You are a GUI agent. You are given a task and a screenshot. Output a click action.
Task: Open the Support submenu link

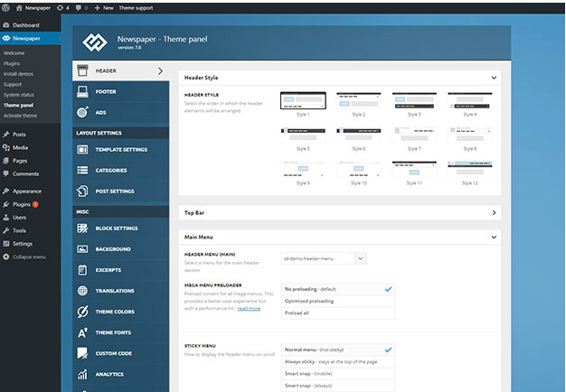point(13,84)
